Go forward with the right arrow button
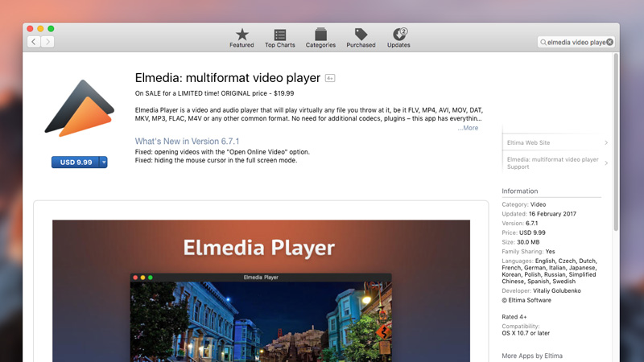Image resolution: width=644 pixels, height=362 pixels. pyautogui.click(x=47, y=42)
